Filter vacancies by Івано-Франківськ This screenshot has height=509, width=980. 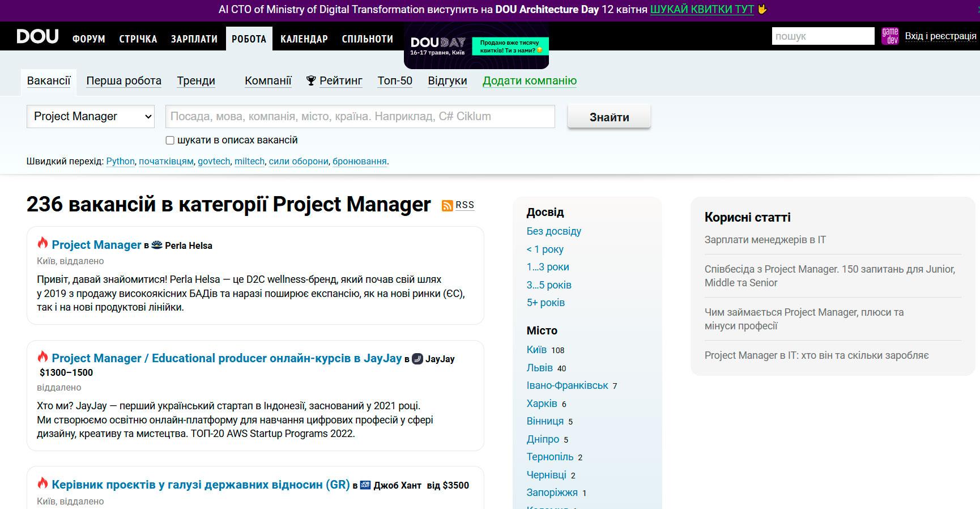567,385
